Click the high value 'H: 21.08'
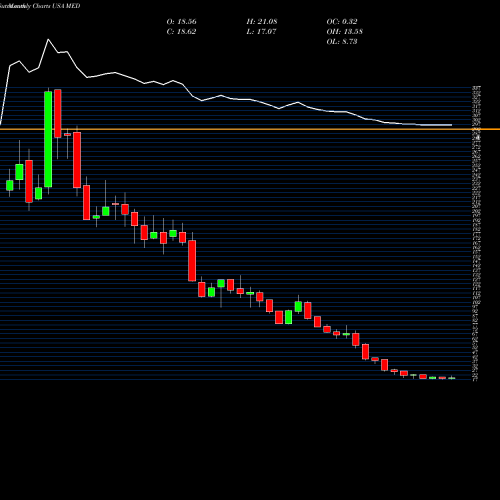The image size is (500, 500). (262, 22)
